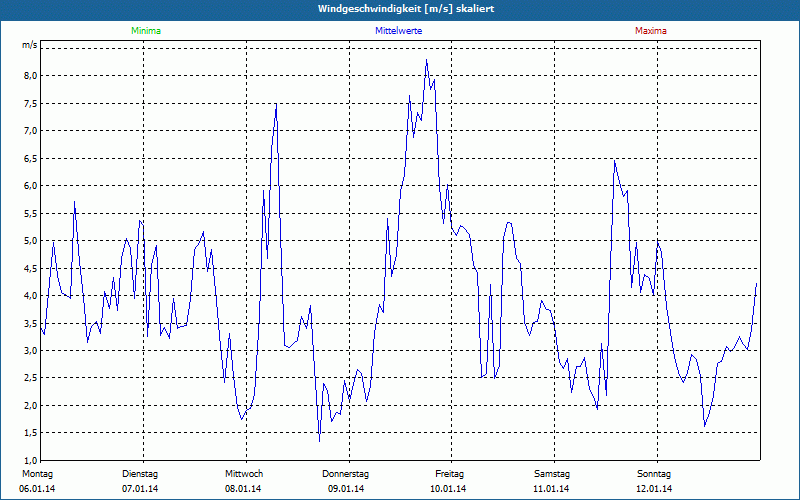
Task: Click the 5,5 y-axis value
Action: click(31, 213)
